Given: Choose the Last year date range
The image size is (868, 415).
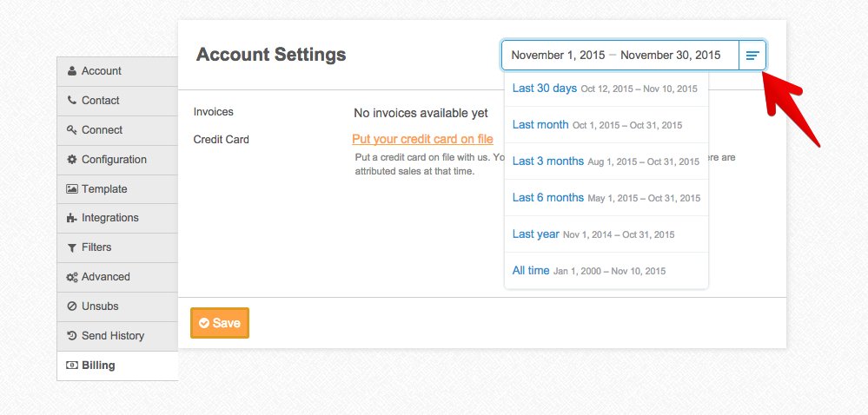Looking at the screenshot, I should pyautogui.click(x=536, y=234).
